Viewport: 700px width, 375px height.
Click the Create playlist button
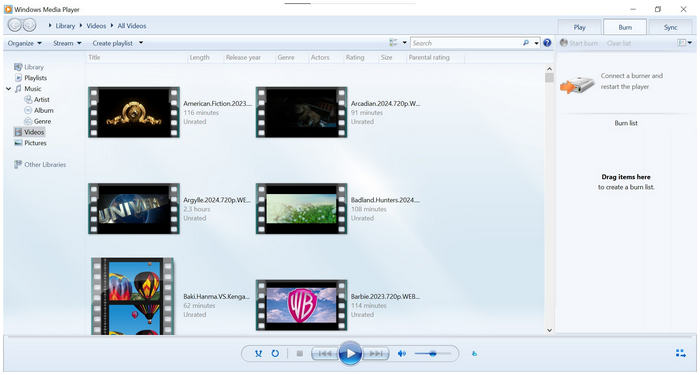(112, 43)
